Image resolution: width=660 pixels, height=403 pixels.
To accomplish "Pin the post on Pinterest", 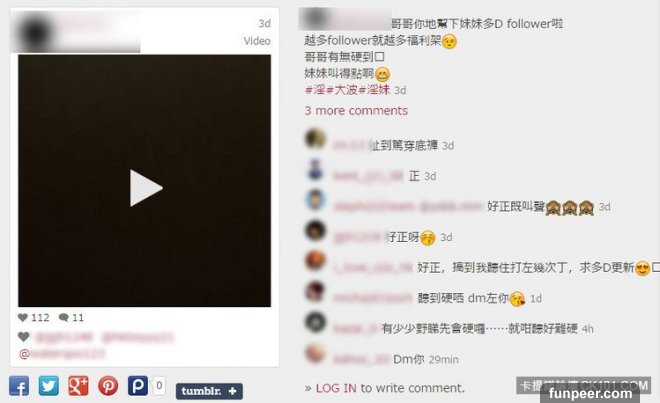I will coord(108,386).
